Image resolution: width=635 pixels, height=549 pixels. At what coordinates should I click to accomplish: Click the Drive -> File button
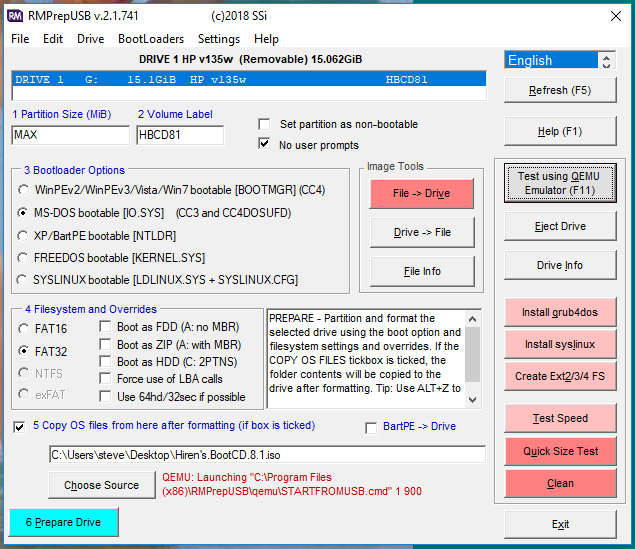pos(422,232)
